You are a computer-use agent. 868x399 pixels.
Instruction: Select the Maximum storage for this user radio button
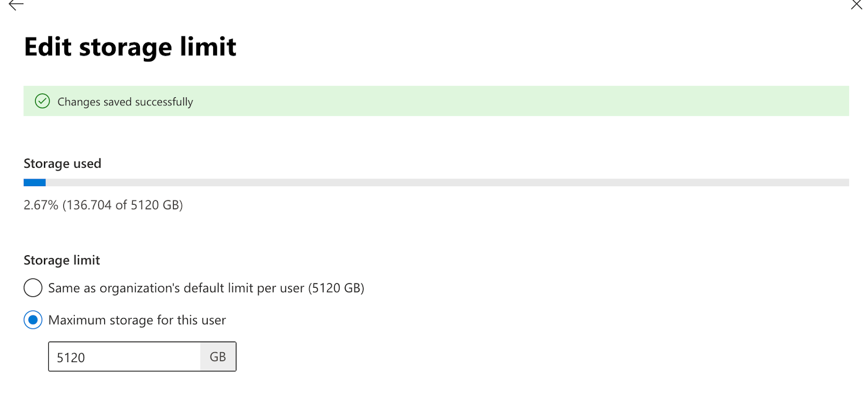click(x=33, y=320)
